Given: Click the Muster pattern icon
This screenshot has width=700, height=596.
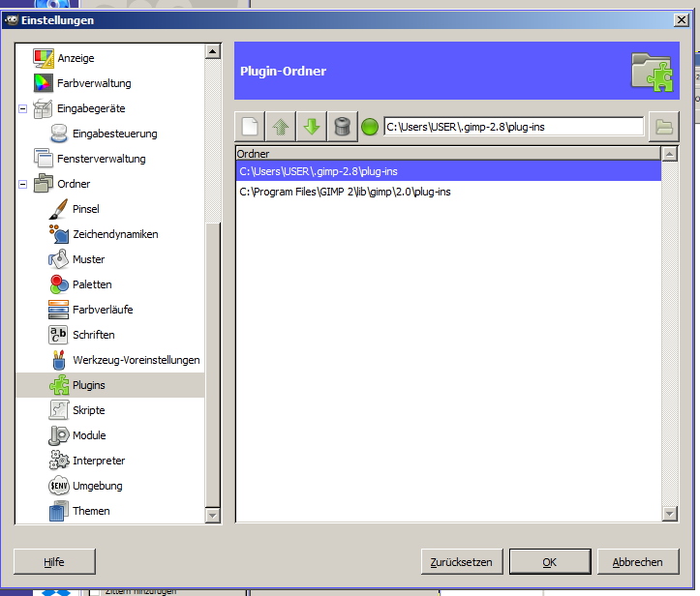Looking at the screenshot, I should pos(58,259).
